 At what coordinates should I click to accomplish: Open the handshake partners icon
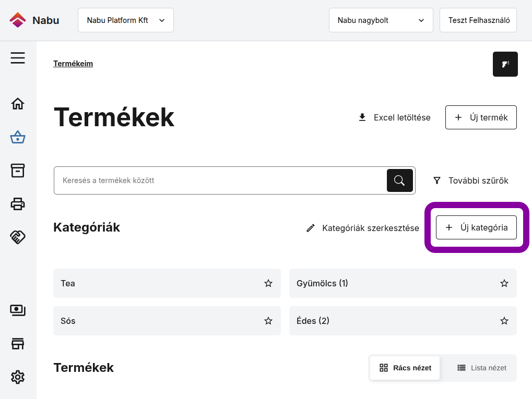(18, 237)
